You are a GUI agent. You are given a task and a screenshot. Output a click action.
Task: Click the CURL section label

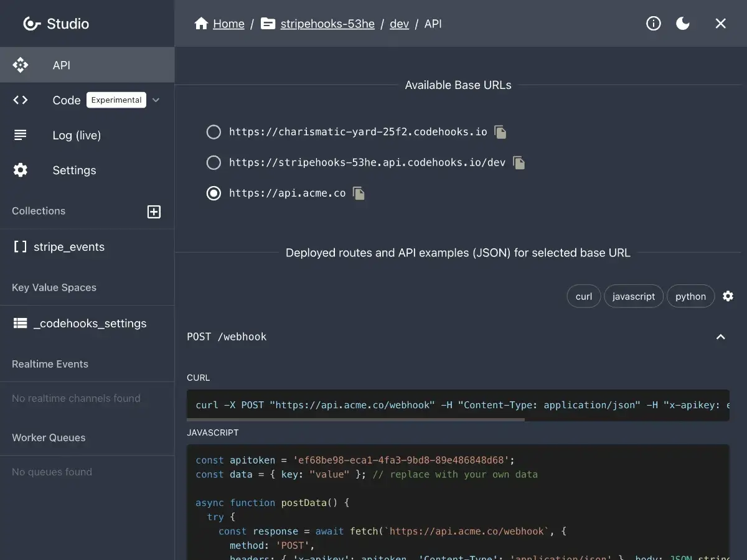199,378
